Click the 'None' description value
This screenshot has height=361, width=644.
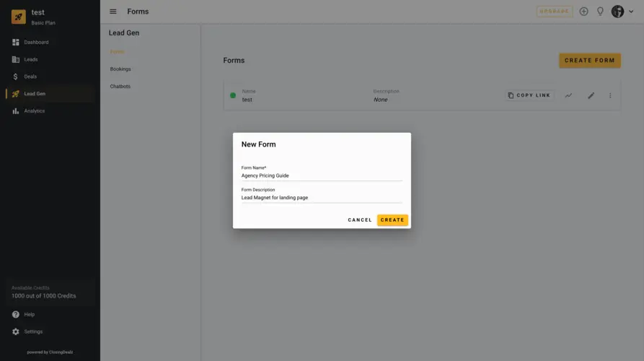point(380,100)
